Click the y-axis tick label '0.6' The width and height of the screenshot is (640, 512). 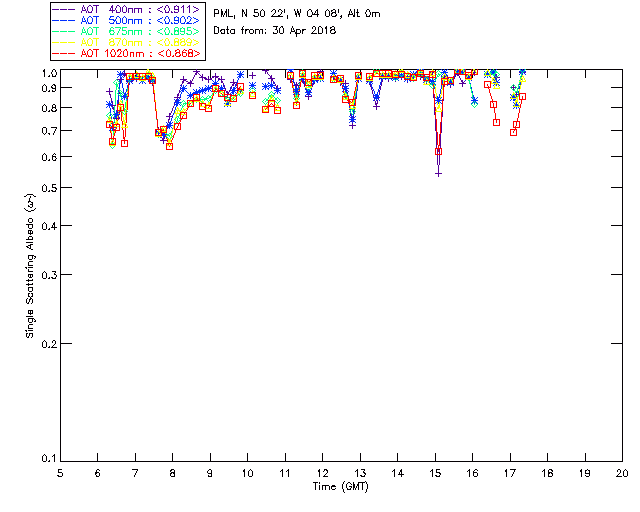click(x=49, y=157)
